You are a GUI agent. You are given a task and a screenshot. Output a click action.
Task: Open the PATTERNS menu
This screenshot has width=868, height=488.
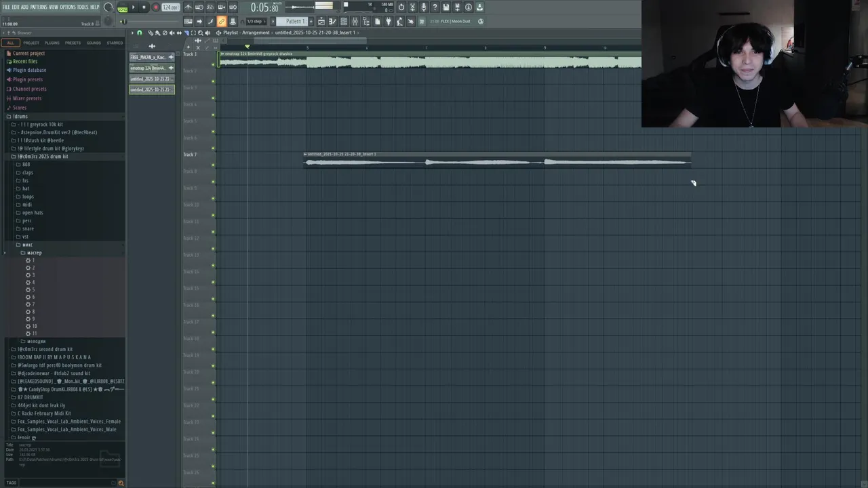39,7
